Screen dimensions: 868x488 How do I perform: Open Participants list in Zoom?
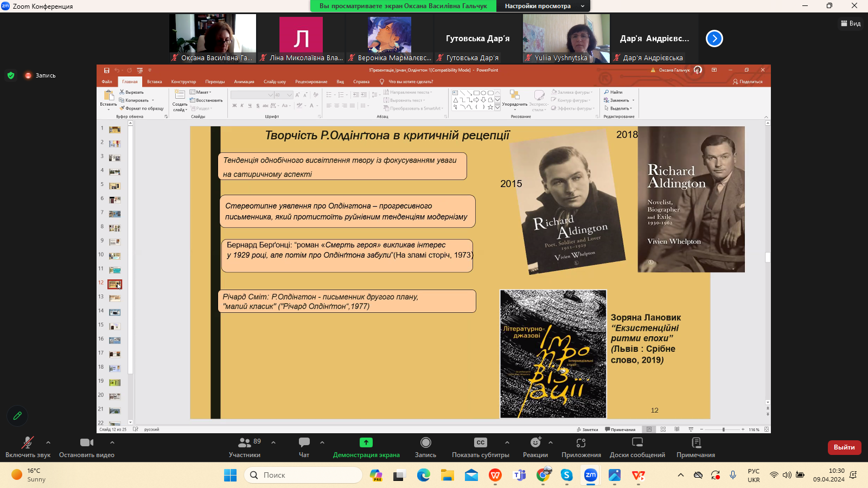tap(245, 443)
